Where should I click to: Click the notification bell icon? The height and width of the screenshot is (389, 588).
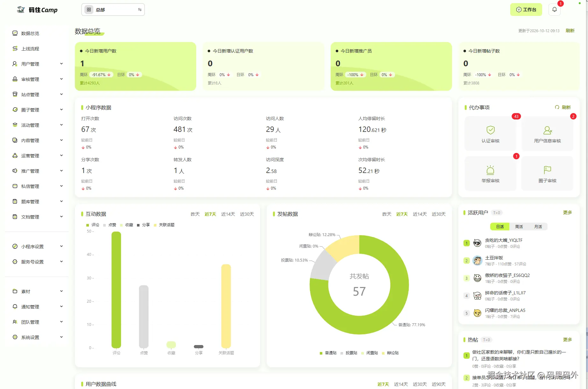coord(554,10)
